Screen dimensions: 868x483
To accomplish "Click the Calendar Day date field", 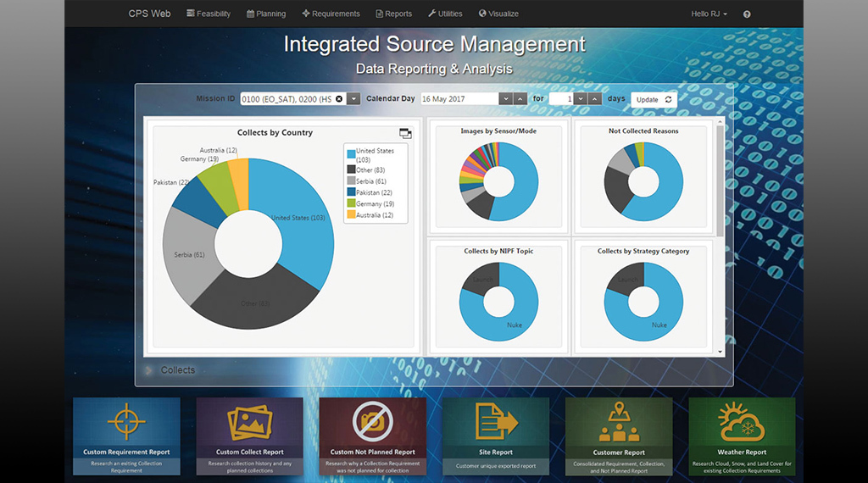I will 458,99.
